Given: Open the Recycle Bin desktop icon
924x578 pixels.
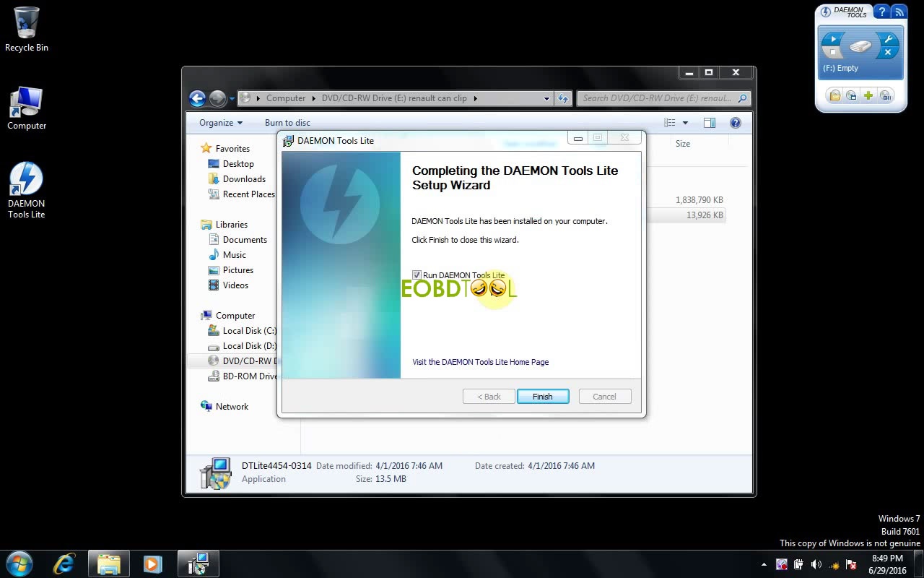Looking at the screenshot, I should tap(27, 30).
